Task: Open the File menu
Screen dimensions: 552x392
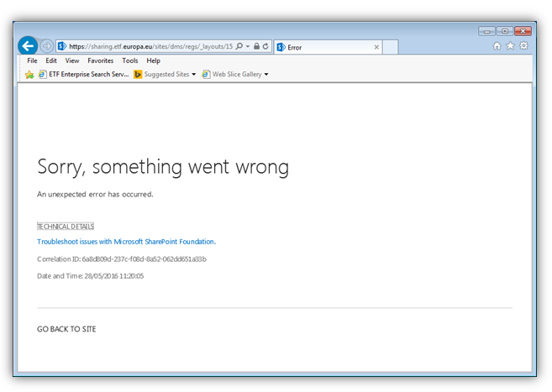Action: coord(32,61)
